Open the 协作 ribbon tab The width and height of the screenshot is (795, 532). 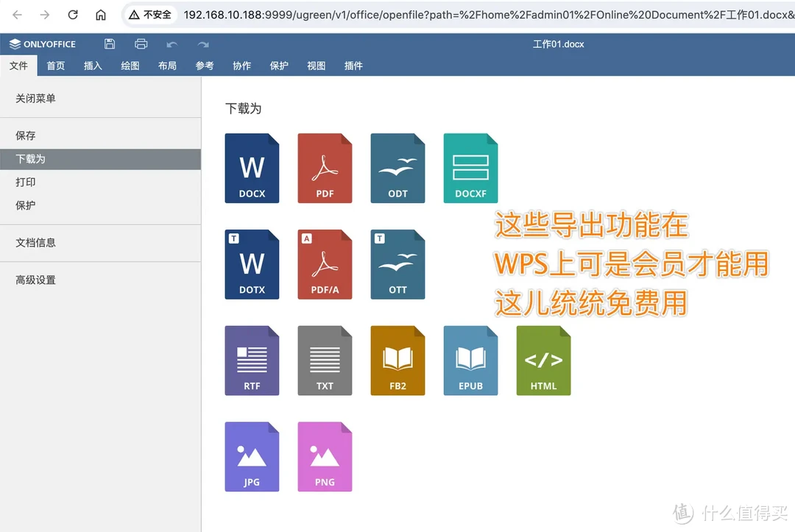point(241,65)
